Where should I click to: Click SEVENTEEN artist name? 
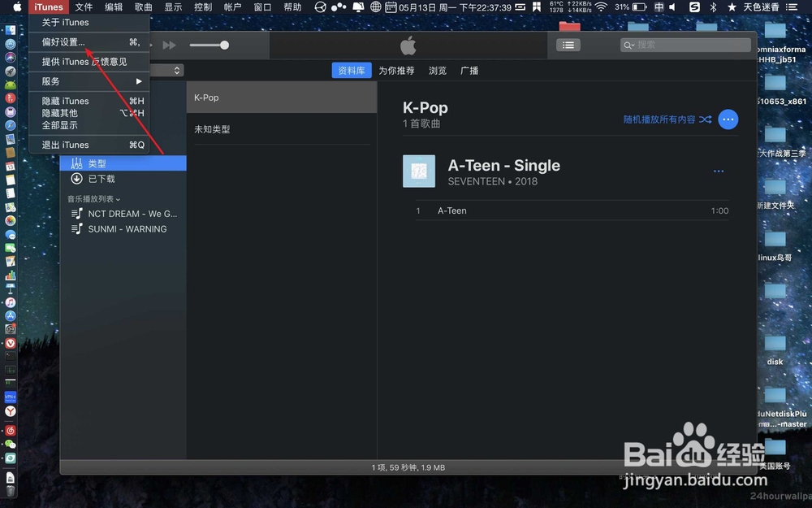point(477,181)
